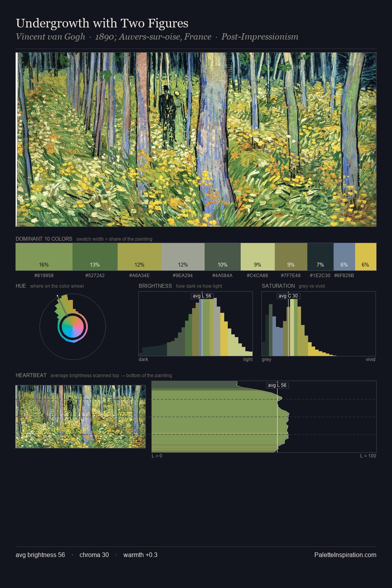The image size is (392, 588).
Task: Click the 'avg L 56' label in the heartbeat chart
Action: click(277, 385)
